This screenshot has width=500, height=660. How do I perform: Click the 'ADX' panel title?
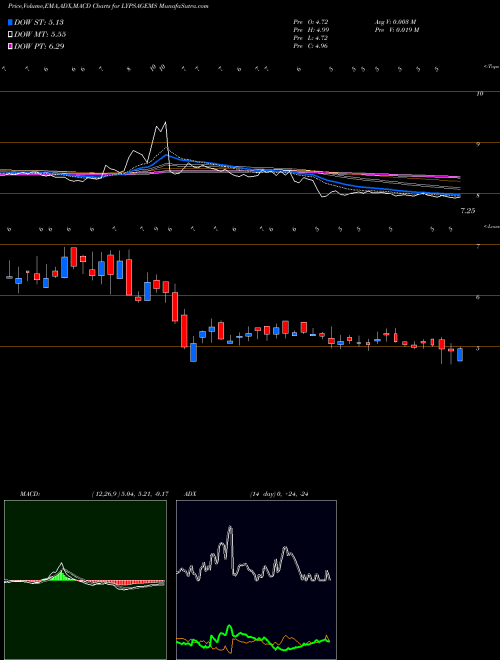click(190, 494)
